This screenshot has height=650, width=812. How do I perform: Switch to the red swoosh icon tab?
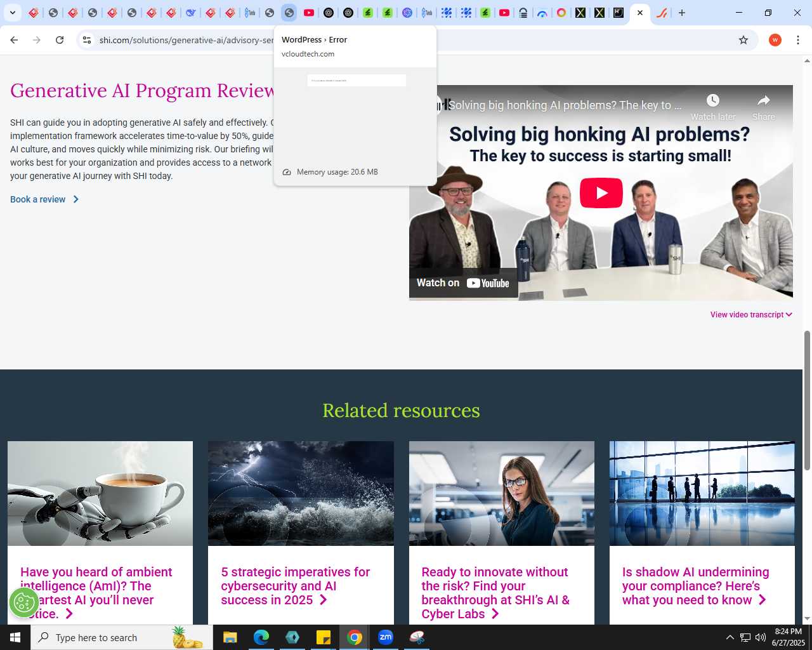click(662, 13)
